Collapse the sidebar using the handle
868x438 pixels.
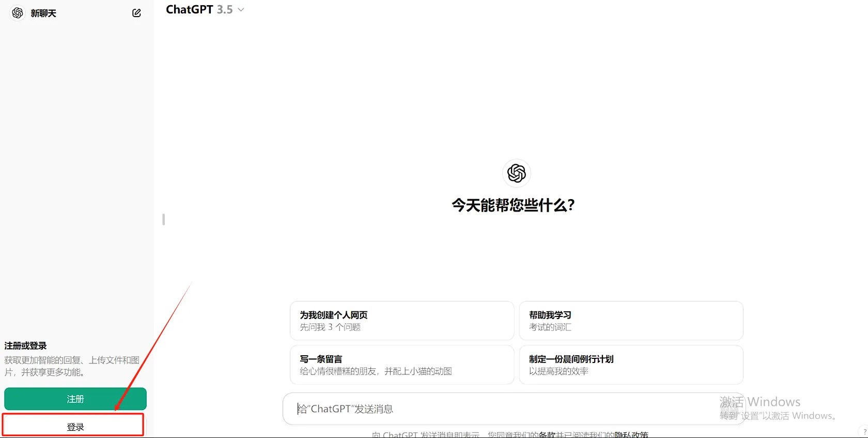tap(163, 219)
